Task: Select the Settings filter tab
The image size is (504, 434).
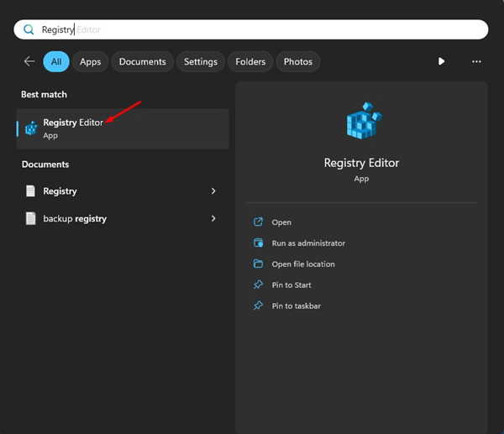Action: click(201, 61)
